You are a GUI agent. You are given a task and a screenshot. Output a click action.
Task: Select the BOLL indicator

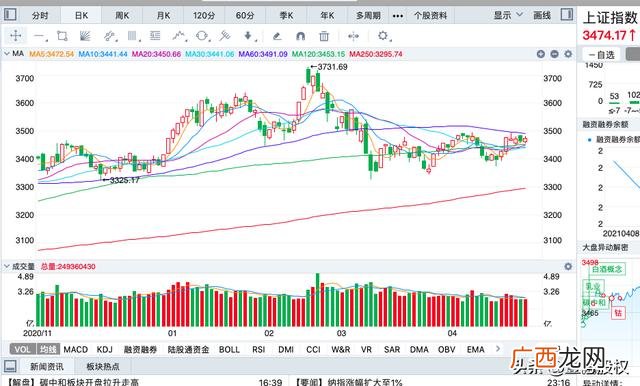[229, 350]
